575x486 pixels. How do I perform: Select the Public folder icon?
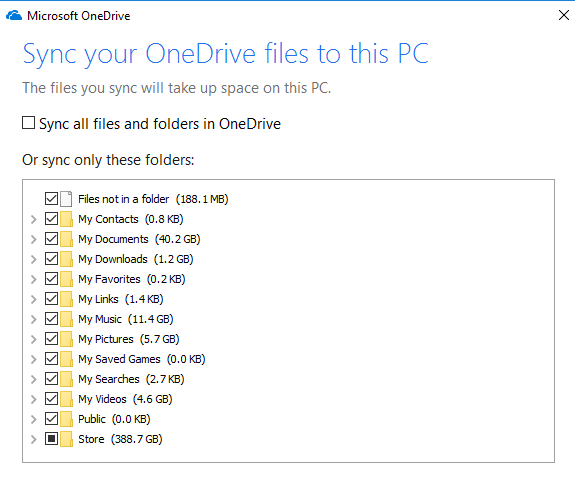point(66,419)
